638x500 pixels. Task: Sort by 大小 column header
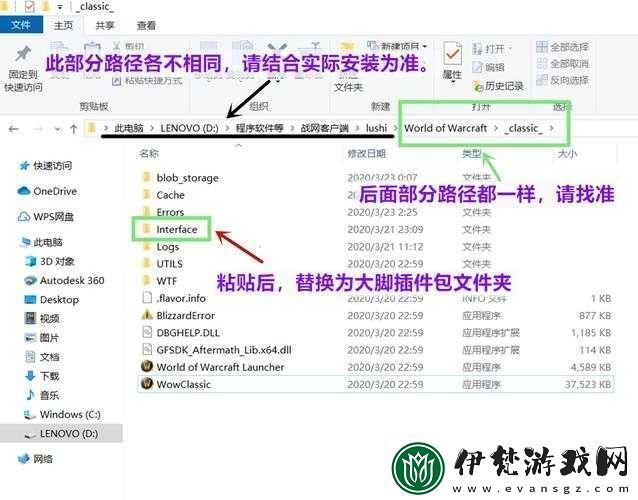click(567, 153)
